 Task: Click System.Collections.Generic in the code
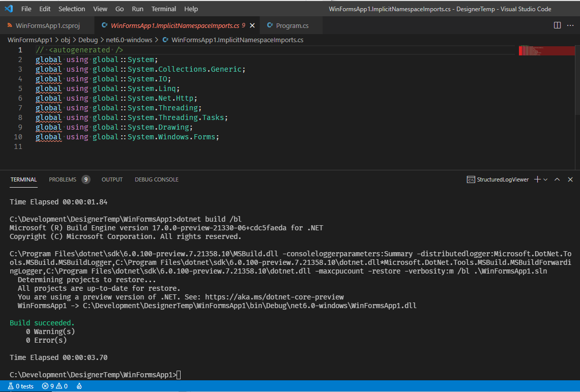pos(184,69)
